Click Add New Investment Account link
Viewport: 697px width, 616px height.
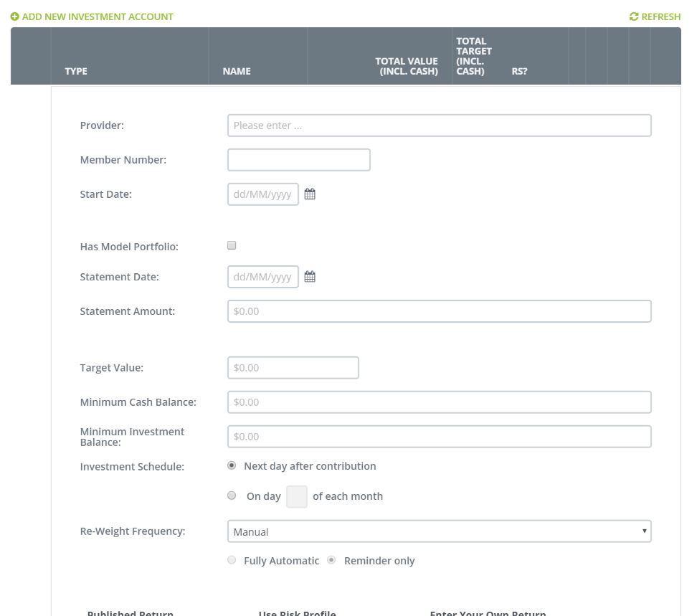98,16
